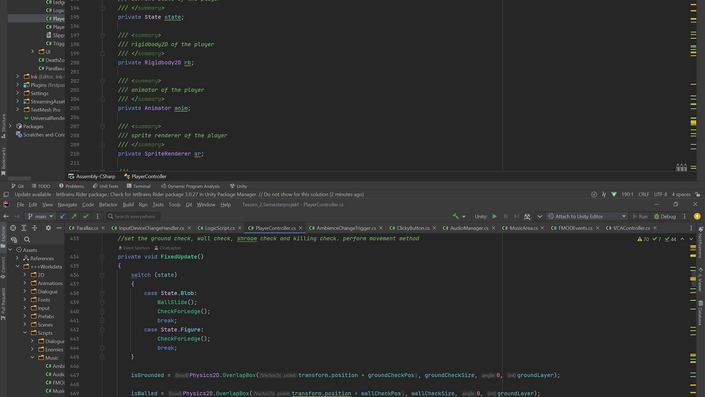Expand the References node
Screen dimensions: 705x397
pos(18,258)
